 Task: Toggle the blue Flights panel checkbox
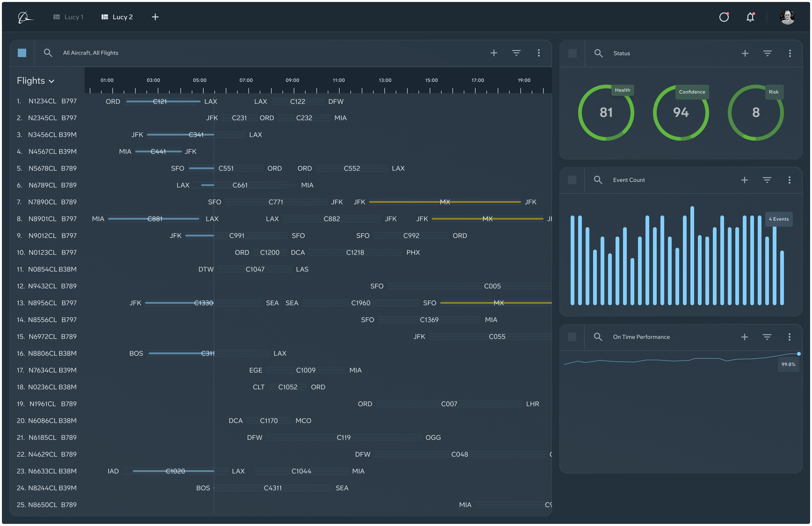click(22, 53)
